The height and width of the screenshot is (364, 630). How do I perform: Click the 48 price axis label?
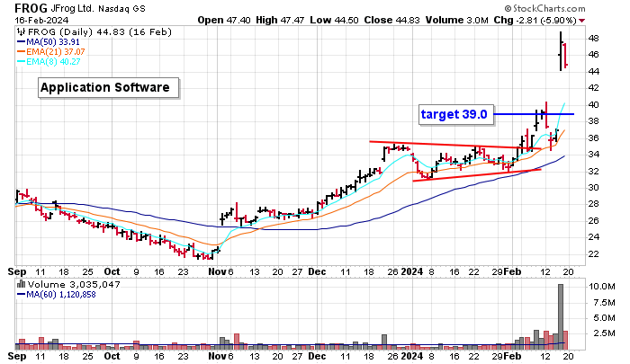tap(593, 39)
